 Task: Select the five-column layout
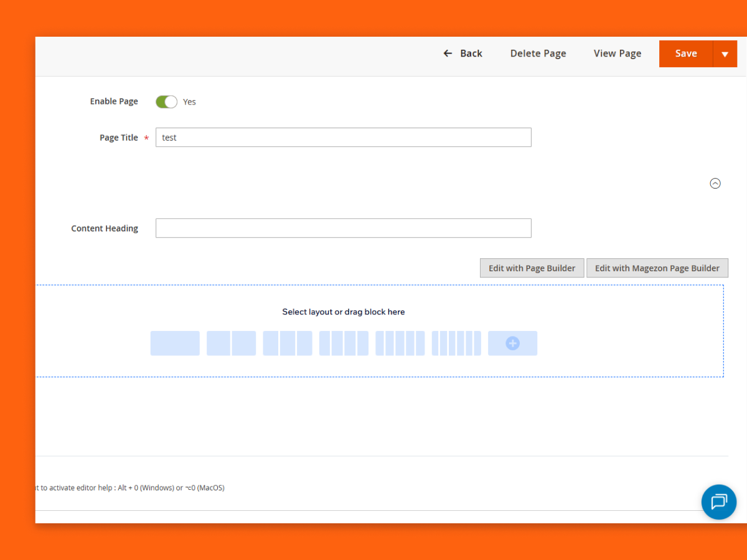[x=400, y=343]
